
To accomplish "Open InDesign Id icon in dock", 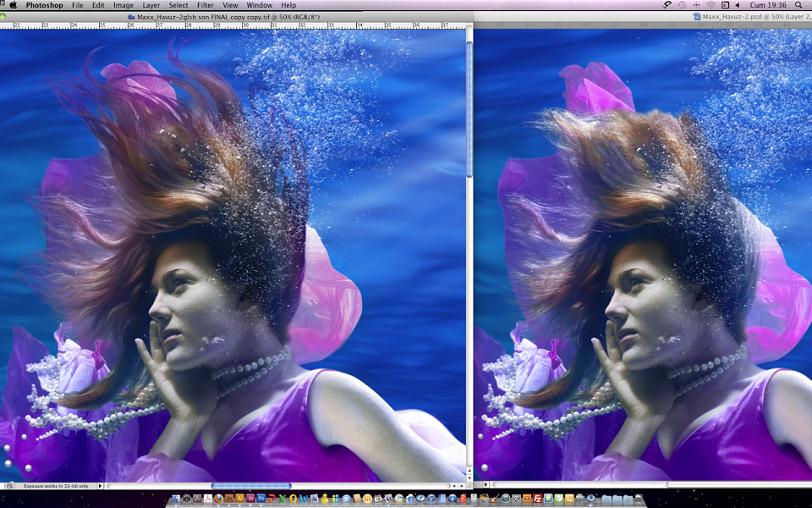I will [x=250, y=499].
